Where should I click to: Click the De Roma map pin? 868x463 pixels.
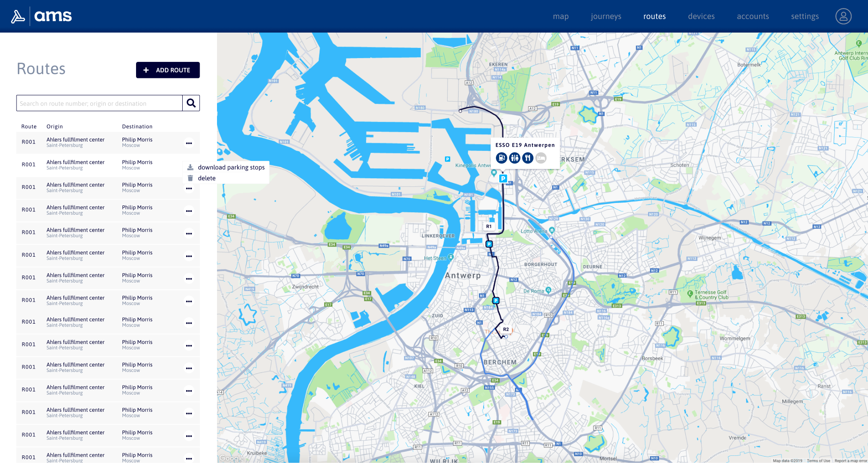click(548, 290)
